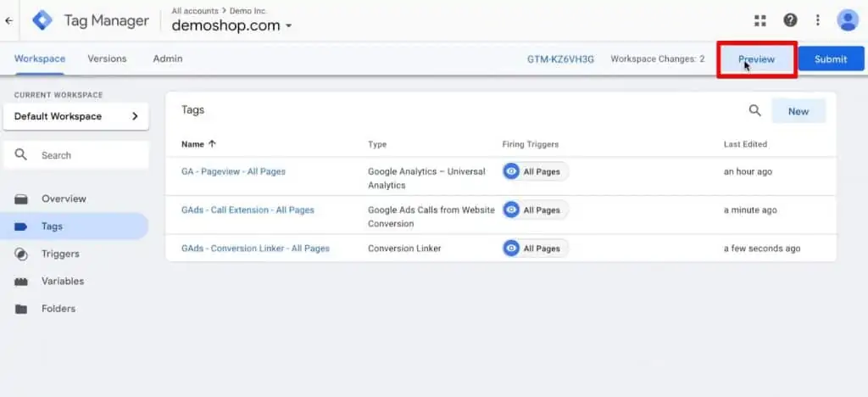Click the Type column header

click(x=377, y=144)
